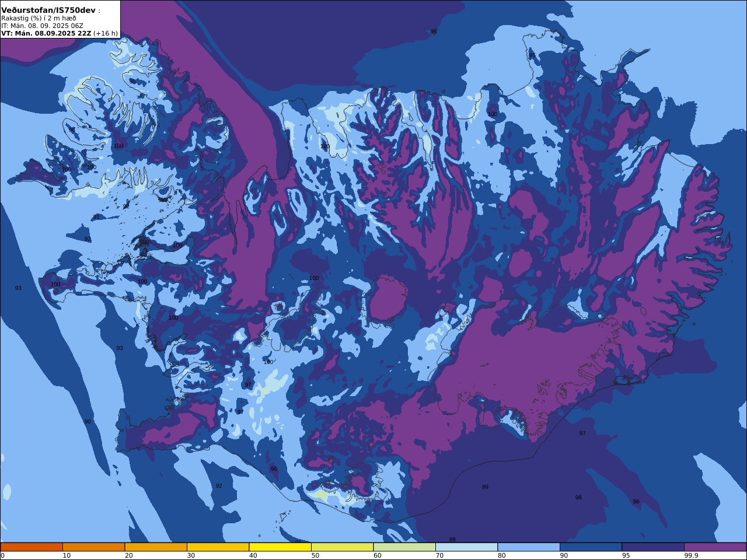
Task: Click the "99.9" tick label on the legend
Action: (x=692, y=555)
